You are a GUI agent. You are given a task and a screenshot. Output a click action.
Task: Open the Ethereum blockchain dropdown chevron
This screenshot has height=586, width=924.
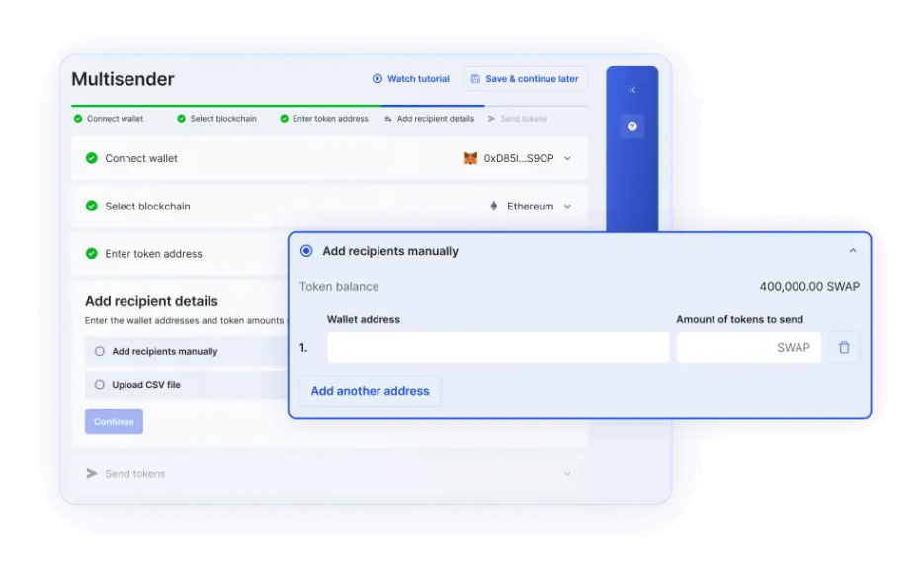[x=567, y=206]
